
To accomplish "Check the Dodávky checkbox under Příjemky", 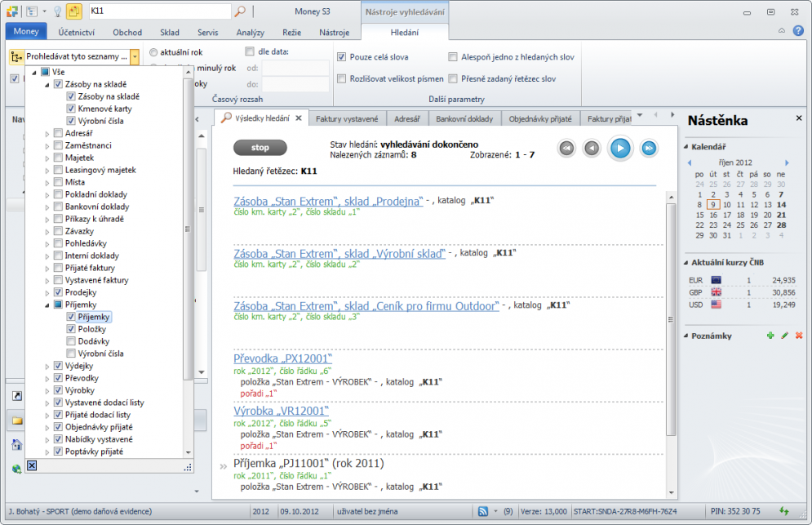I will pos(71,341).
